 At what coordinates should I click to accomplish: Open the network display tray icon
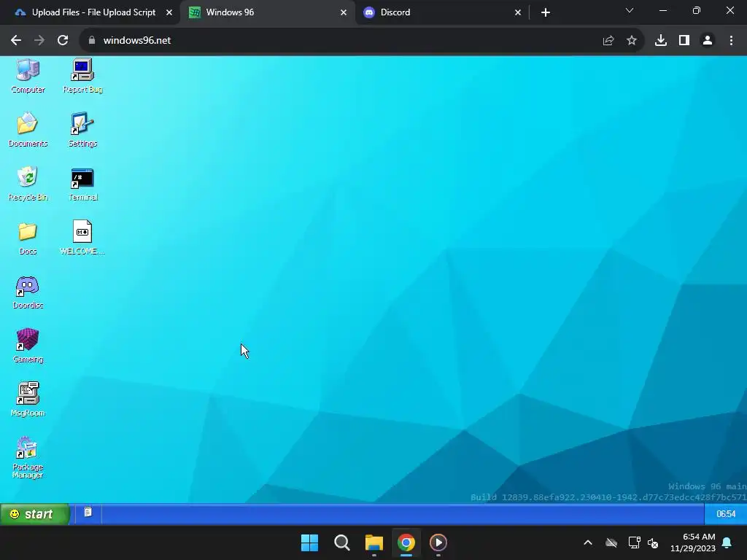[634, 542]
